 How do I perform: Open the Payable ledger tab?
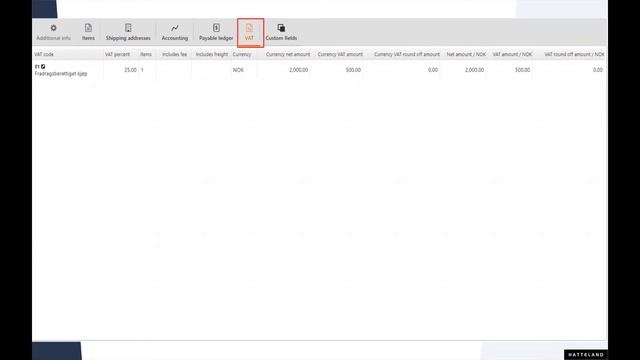coord(216,33)
